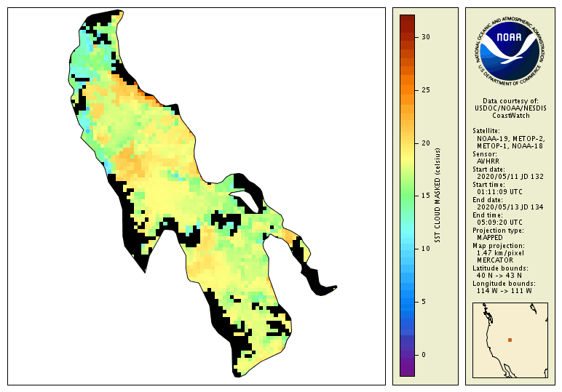
Task: Click the orange location marker on the inset map
Action: tap(510, 340)
